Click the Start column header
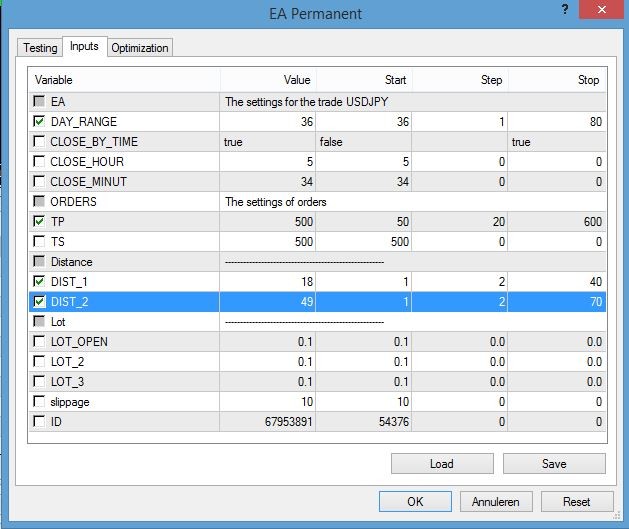The height and width of the screenshot is (529, 629). (364, 80)
